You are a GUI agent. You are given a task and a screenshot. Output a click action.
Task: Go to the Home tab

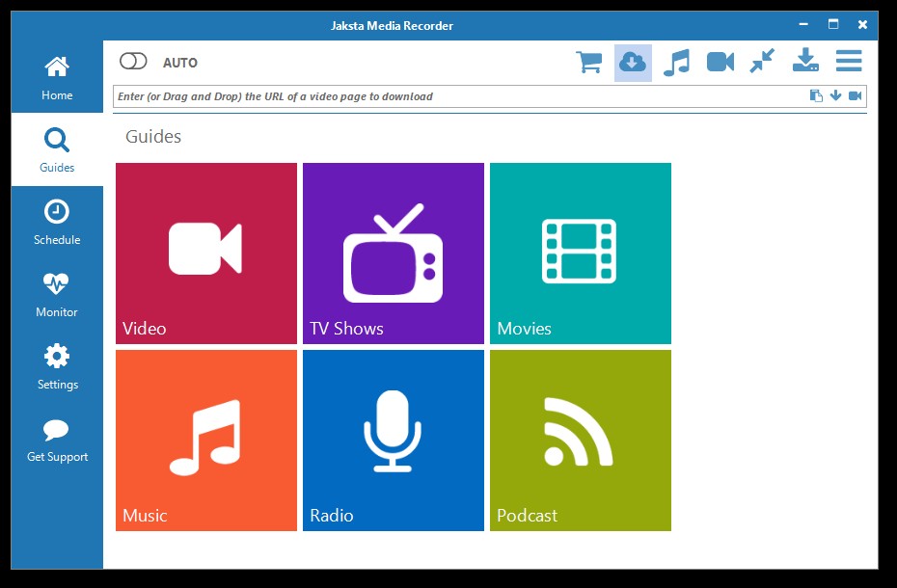tap(57, 77)
